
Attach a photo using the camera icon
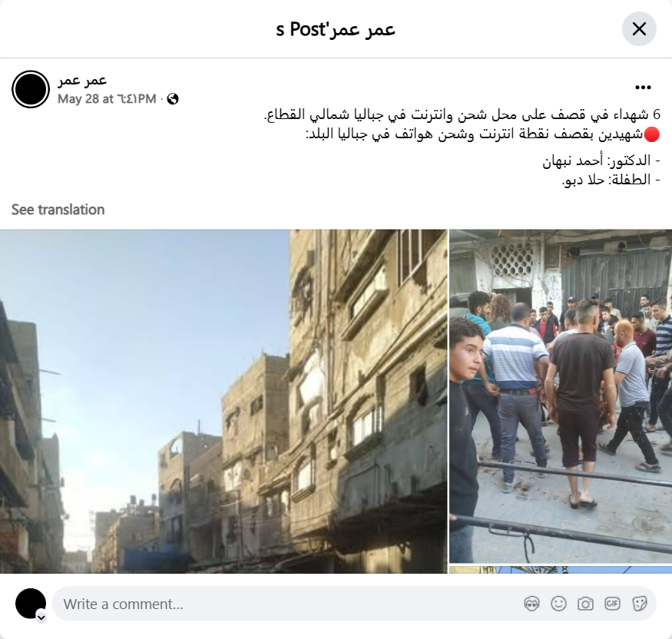[585, 604]
